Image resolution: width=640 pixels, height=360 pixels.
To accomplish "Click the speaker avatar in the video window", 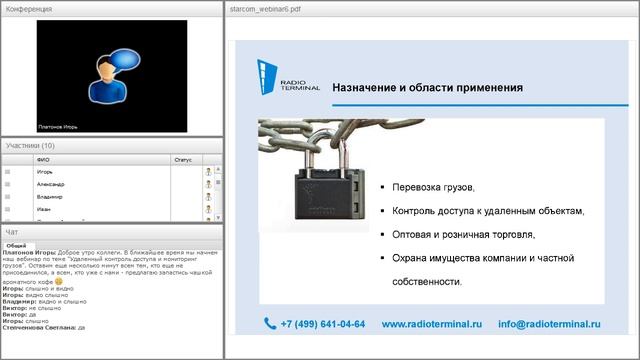I will pyautogui.click(x=113, y=76).
